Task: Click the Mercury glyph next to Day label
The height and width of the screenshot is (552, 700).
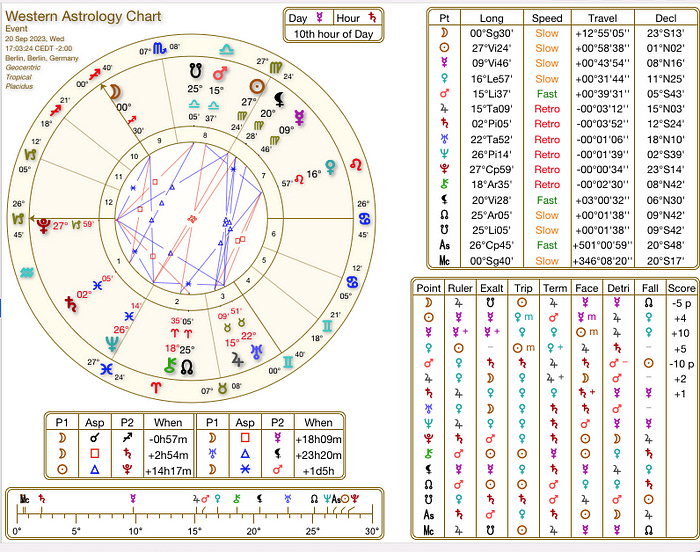Action: coord(320,17)
